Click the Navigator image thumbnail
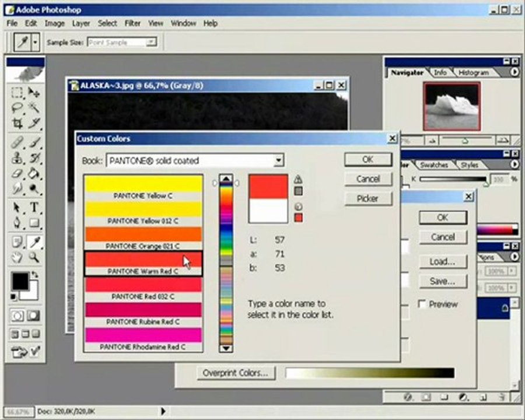This screenshot has height=420, width=525. (x=452, y=106)
